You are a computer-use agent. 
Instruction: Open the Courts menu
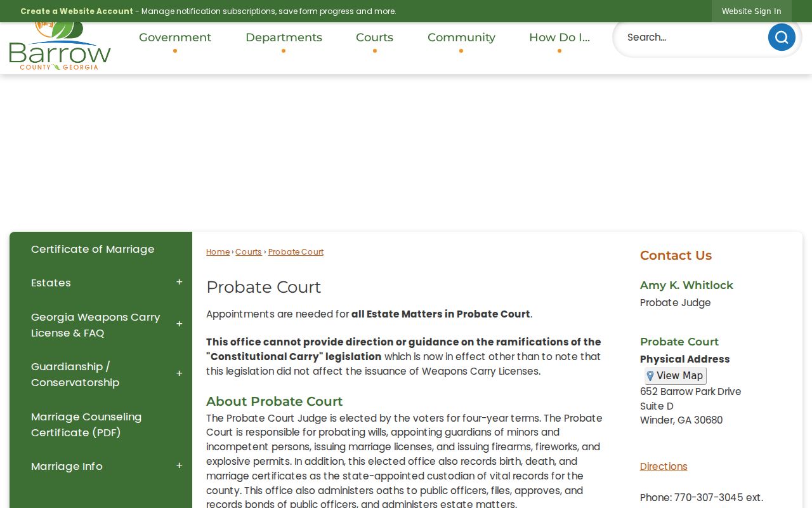[x=374, y=37]
